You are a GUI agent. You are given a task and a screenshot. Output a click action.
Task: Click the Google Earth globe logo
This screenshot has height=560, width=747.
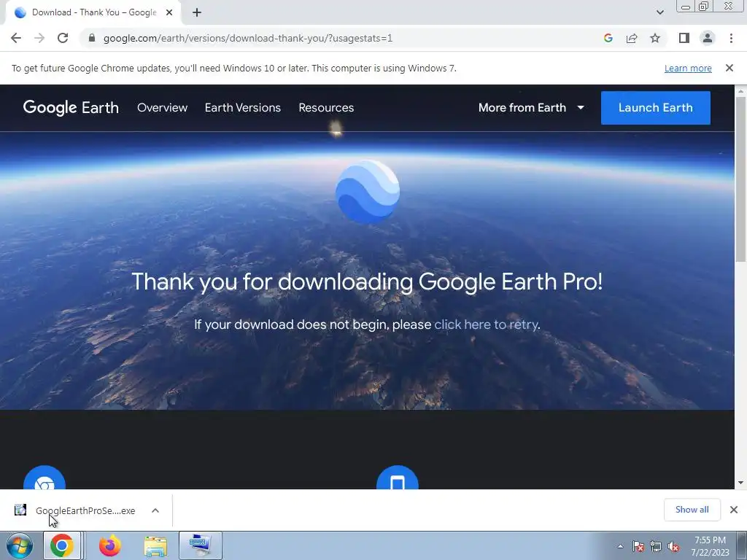pos(368,192)
